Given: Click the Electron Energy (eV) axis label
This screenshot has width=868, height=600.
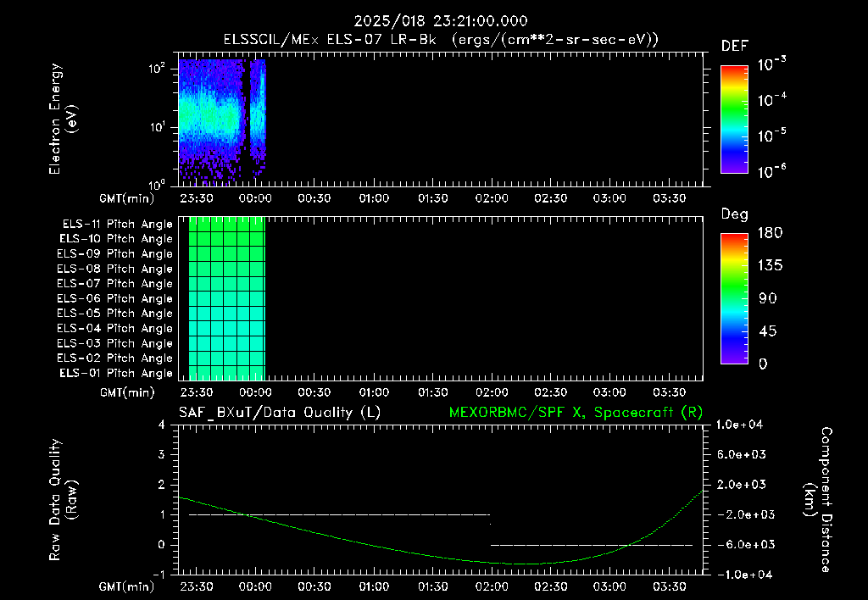Looking at the screenshot, I should (x=63, y=119).
